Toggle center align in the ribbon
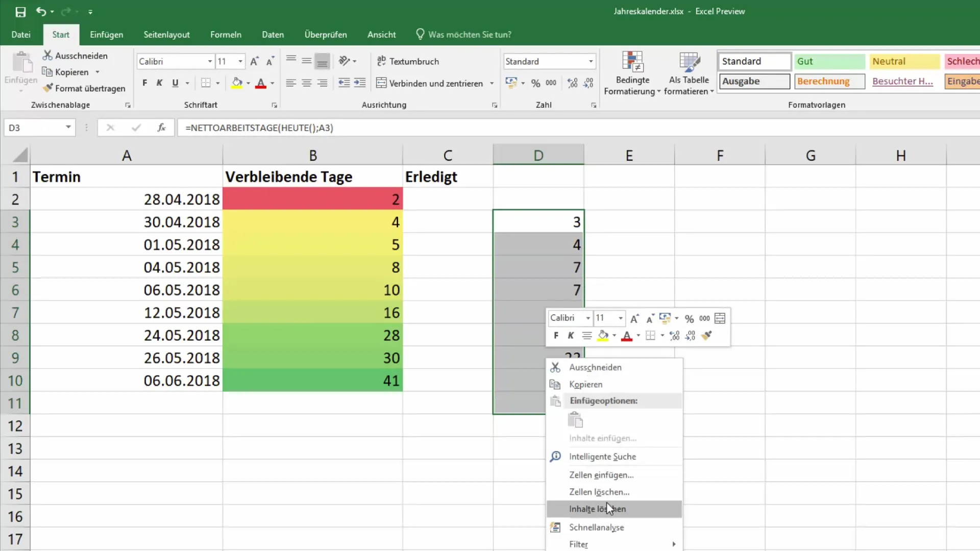 (x=306, y=83)
